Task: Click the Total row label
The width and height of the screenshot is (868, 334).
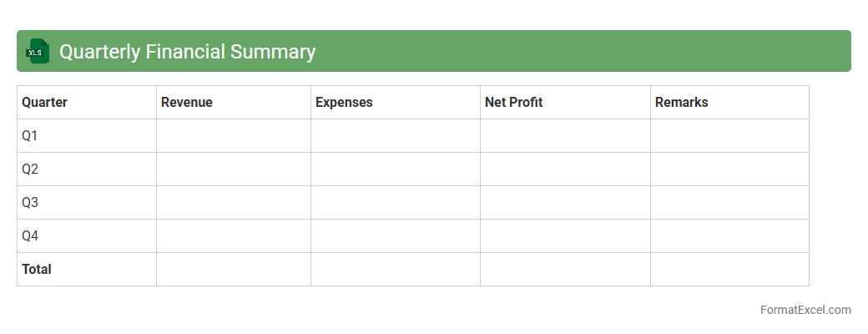Action: click(37, 270)
